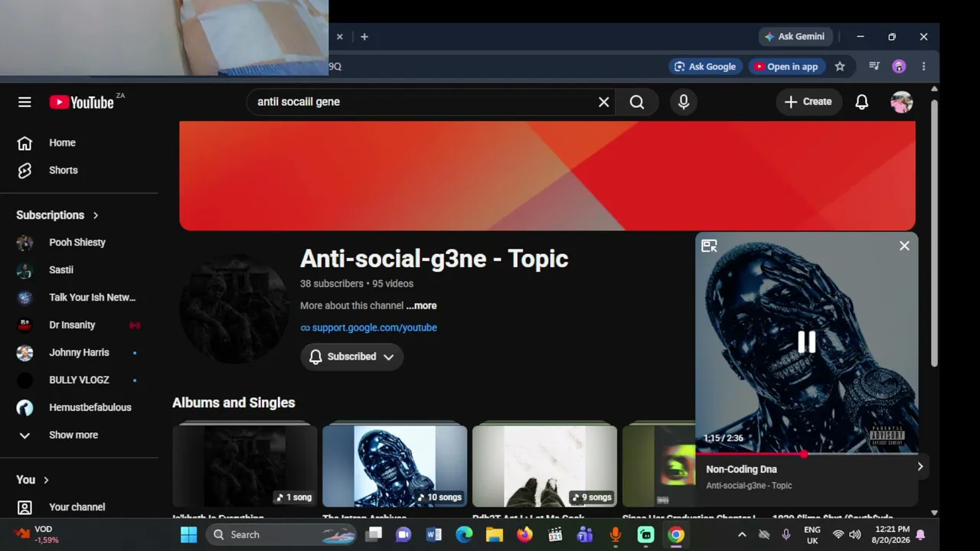Viewport: 980px width, 551px height.
Task: Open the Subscribed notification dropdown
Action: point(351,357)
